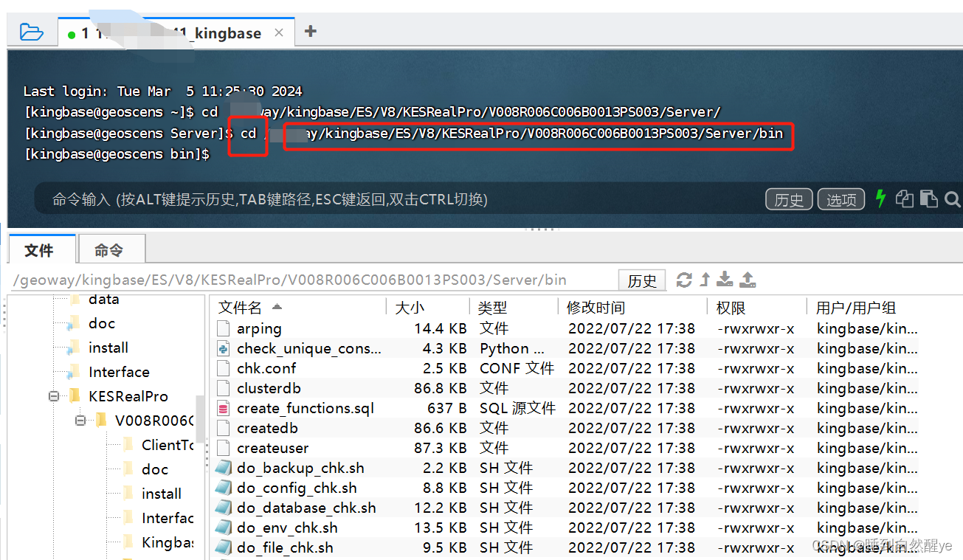Open path history via 历史 next to address bar
Screen dimensions: 963x560
[x=641, y=280]
